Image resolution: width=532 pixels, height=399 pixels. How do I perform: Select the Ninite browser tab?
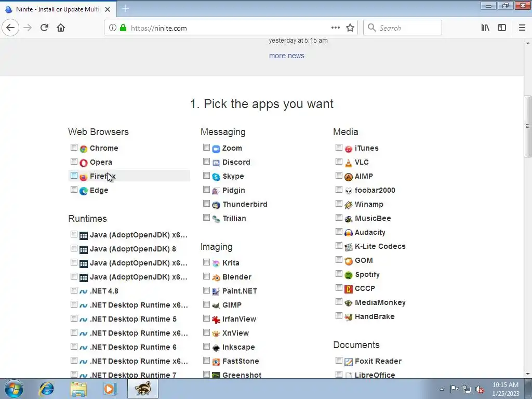pyautogui.click(x=58, y=9)
